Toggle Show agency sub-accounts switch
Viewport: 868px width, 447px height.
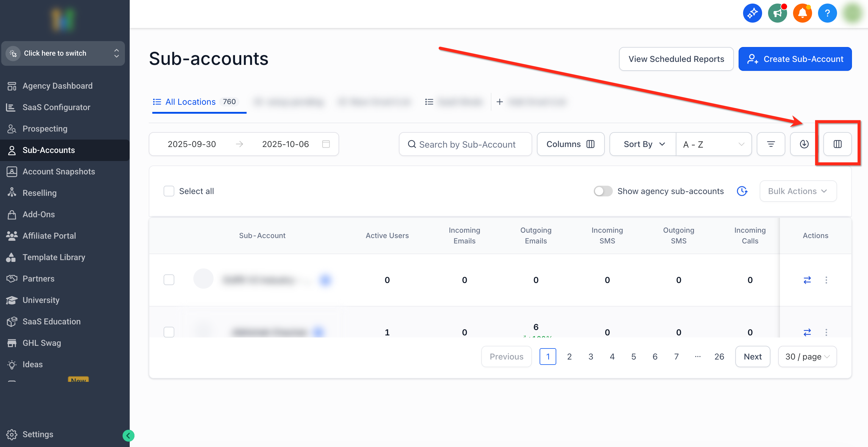[603, 191]
